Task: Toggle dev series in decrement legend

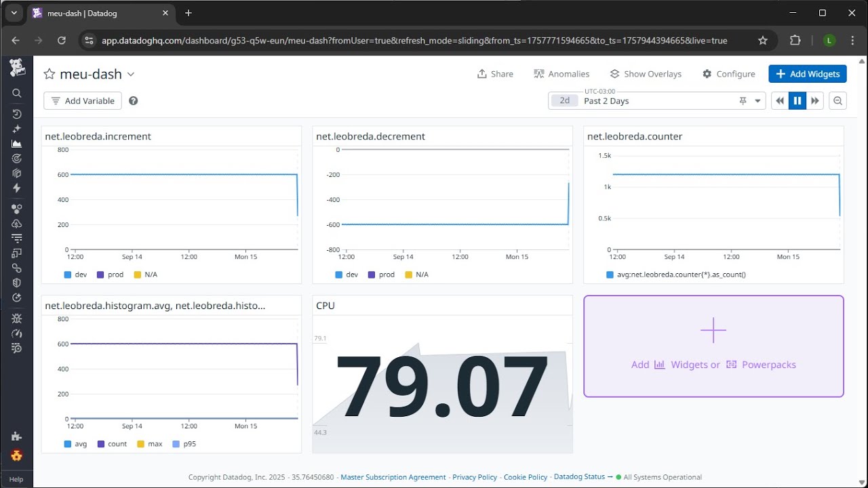Action: point(347,274)
